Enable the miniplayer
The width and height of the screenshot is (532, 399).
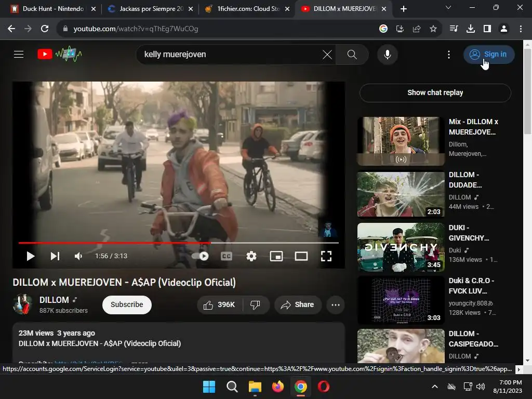click(276, 256)
